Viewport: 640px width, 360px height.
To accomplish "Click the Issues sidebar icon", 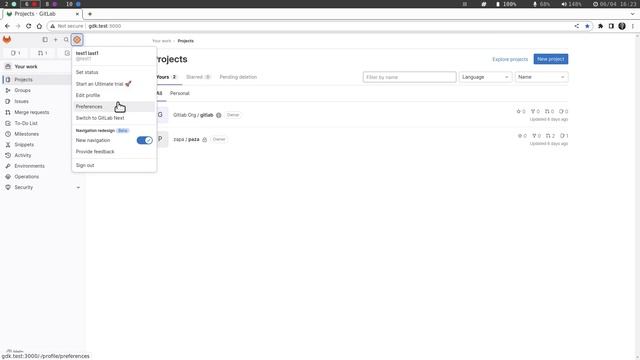I will [x=8, y=101].
